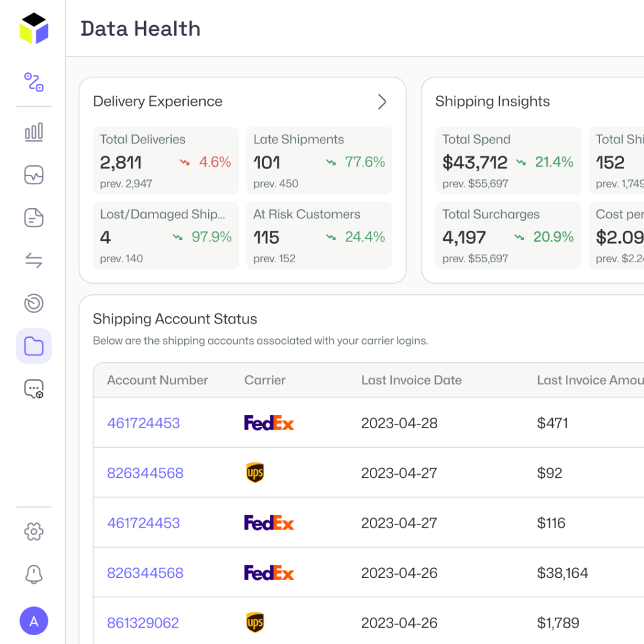Screen dimensions: 644x644
Task: Open FedEx account 461724453
Action: tap(143, 423)
